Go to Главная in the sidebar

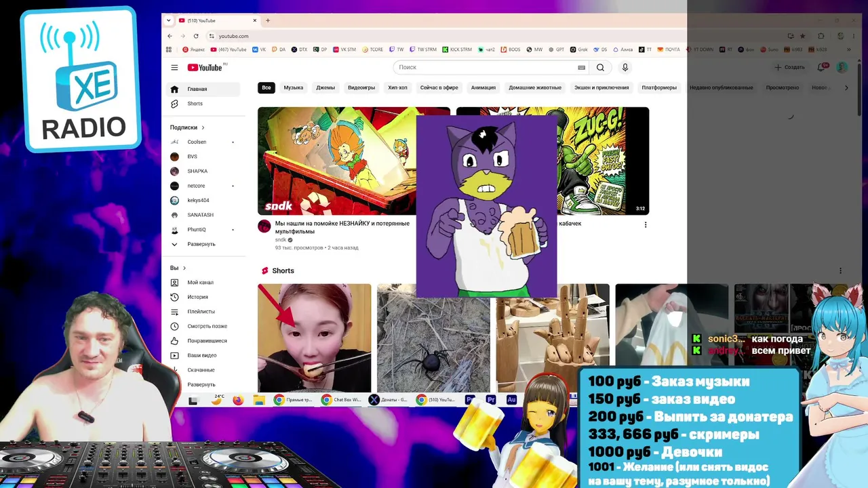pos(203,89)
